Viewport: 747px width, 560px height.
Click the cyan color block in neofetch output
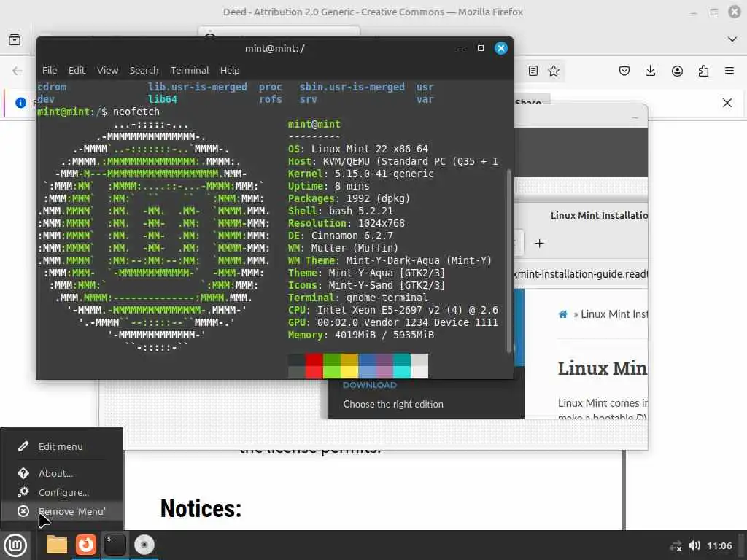tap(402, 366)
